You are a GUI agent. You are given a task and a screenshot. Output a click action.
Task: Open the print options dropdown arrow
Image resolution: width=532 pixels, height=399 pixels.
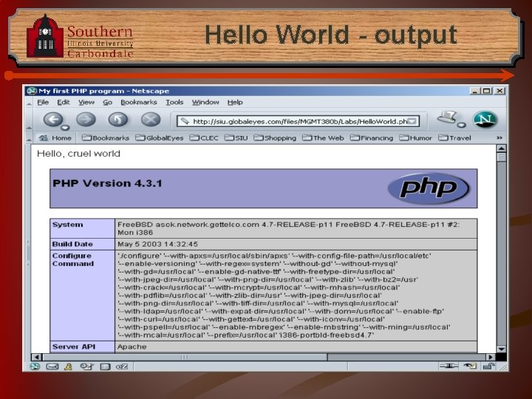click(461, 125)
